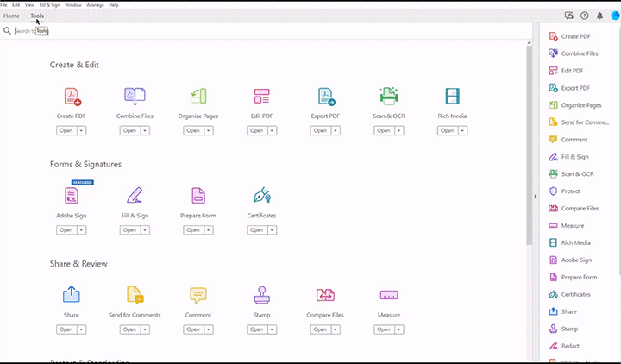Image resolution: width=621 pixels, height=364 pixels.
Task: Click the Stamp tool icon
Action: coord(261,296)
